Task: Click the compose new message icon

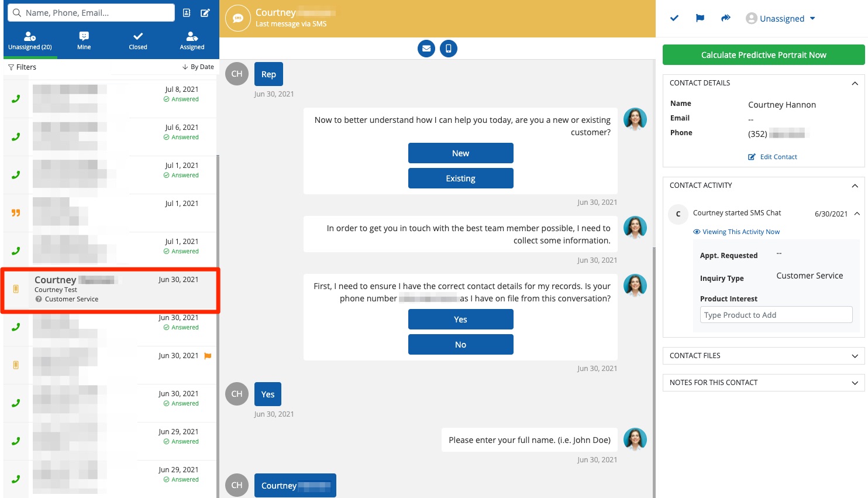Action: [205, 13]
